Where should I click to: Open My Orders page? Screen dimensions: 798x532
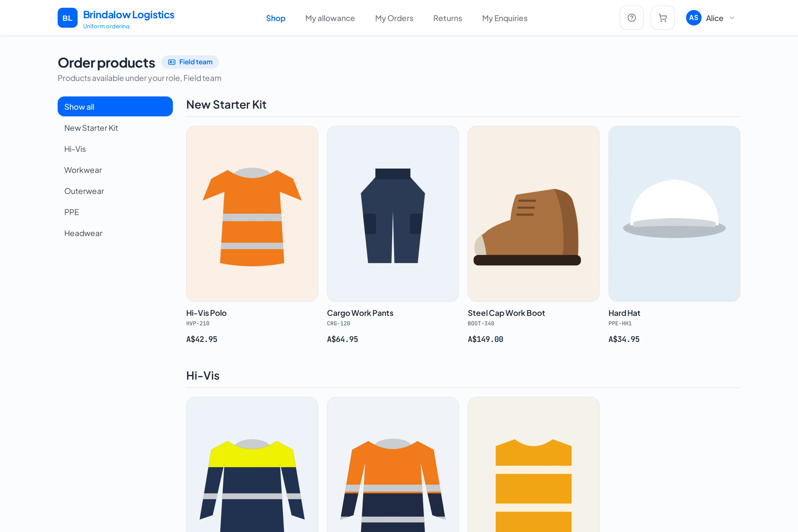point(394,18)
